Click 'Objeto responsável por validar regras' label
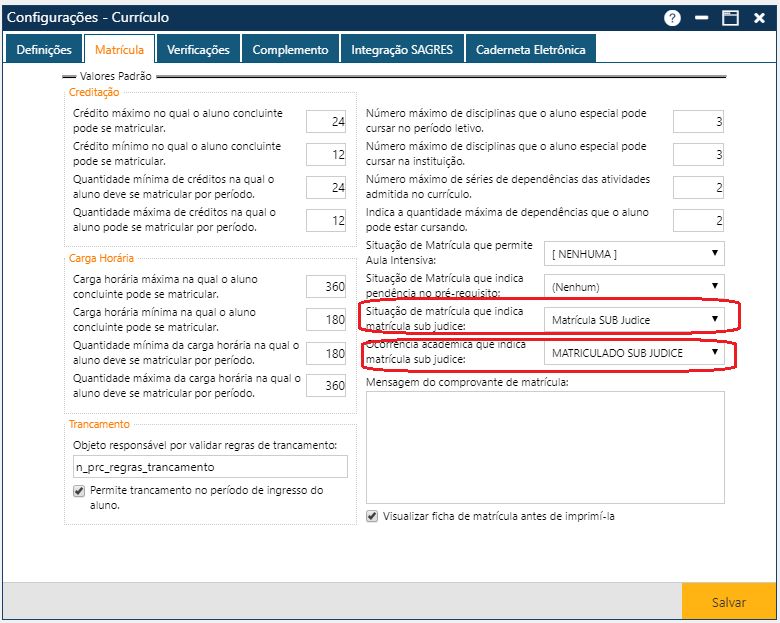 click(205, 445)
